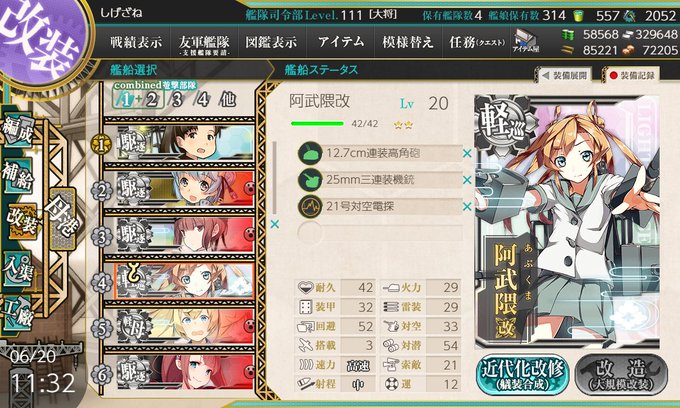Screen dimensions: 680x408
Task: Expand the 装備展開 equipment panel
Action: click(x=565, y=75)
